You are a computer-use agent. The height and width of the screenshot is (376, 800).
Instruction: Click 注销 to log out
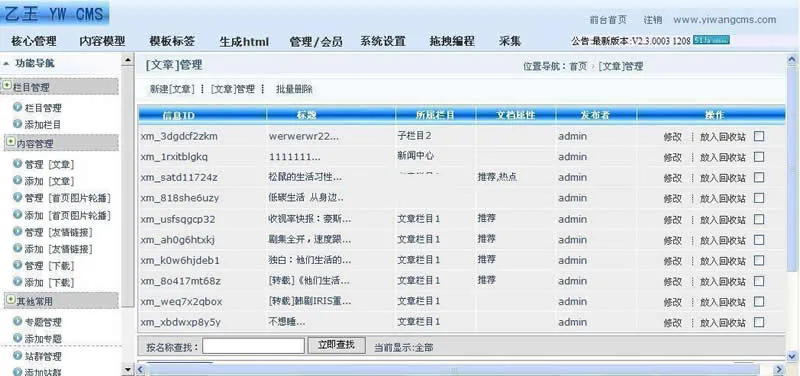pyautogui.click(x=653, y=20)
